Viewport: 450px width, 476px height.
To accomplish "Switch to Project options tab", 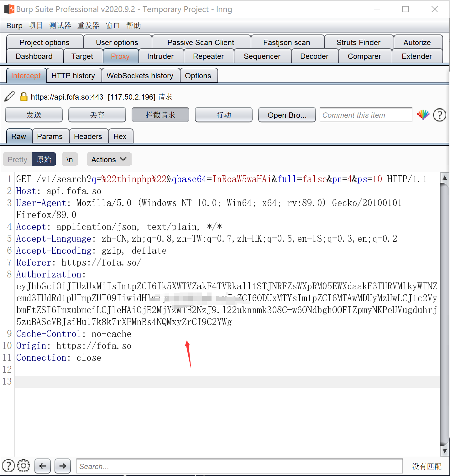I will click(44, 42).
